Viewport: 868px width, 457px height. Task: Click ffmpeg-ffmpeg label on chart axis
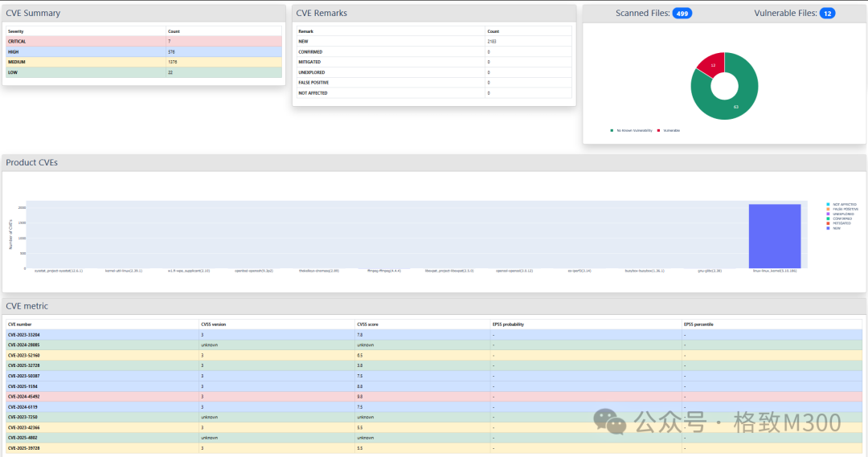point(383,271)
